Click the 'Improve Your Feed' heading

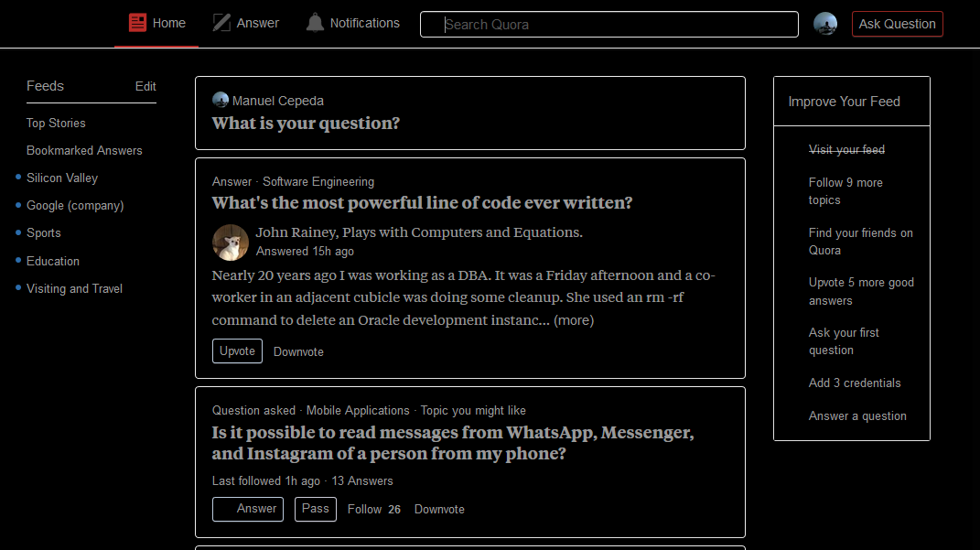click(844, 102)
